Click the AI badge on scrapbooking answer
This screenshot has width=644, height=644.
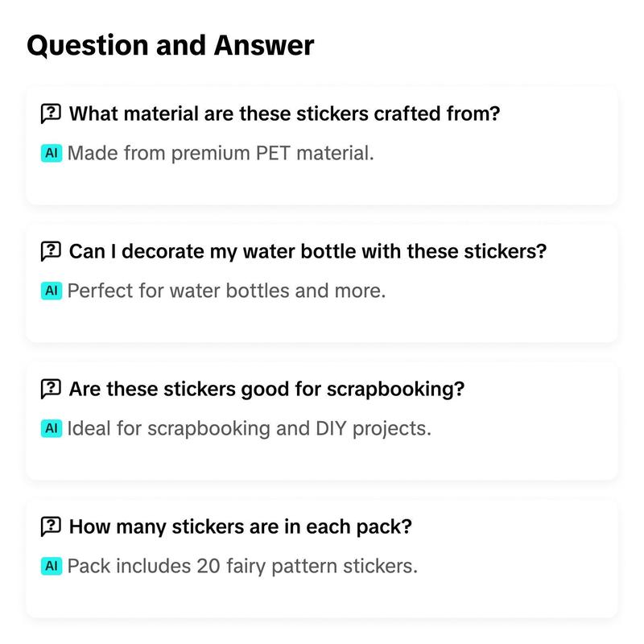52,428
